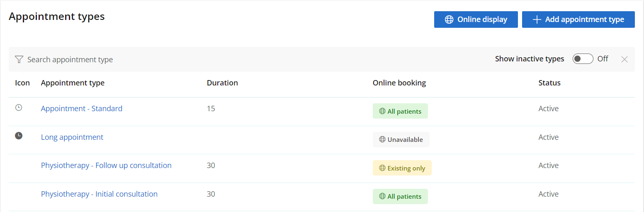Click clock icon for Appointment - Standard
Screen dimensions: 644x212
(19, 107)
